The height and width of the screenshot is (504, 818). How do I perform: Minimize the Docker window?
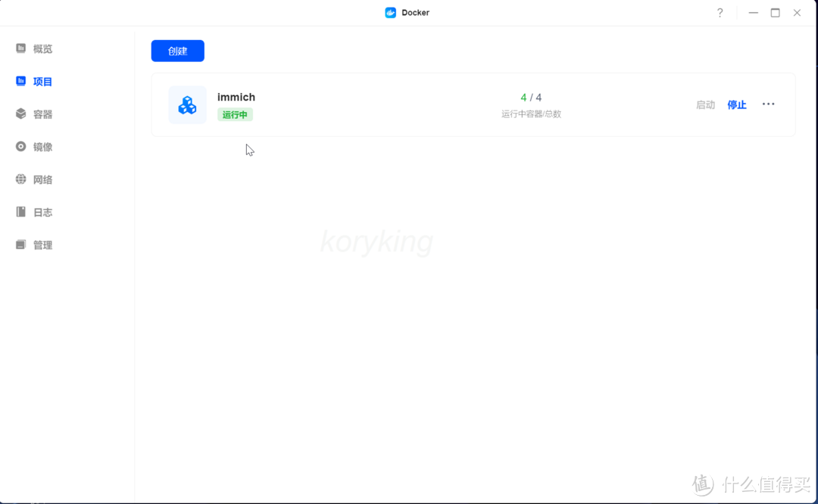[753, 13]
